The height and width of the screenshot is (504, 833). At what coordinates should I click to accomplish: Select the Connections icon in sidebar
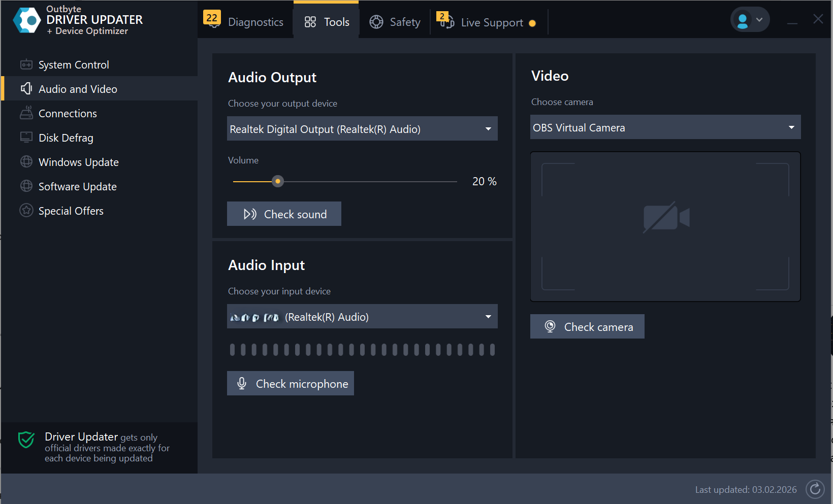pos(26,113)
